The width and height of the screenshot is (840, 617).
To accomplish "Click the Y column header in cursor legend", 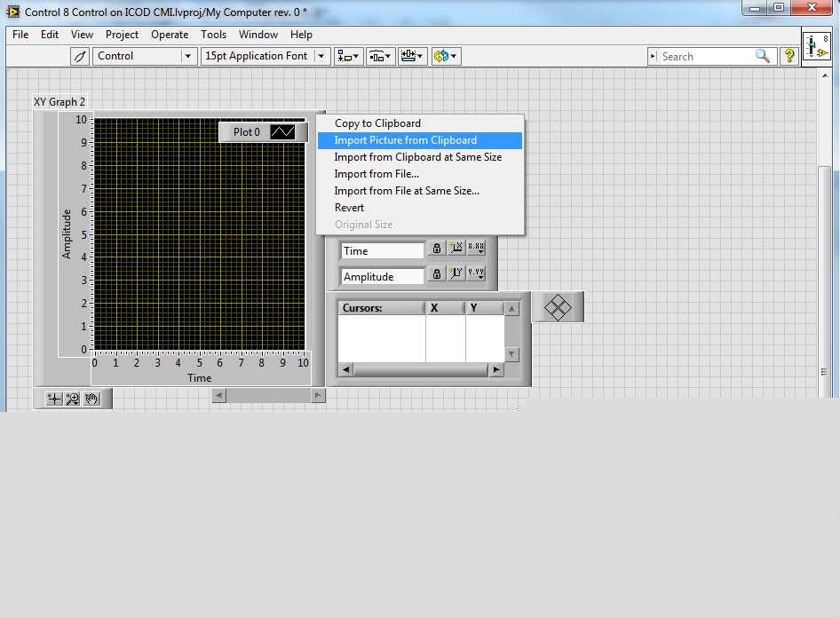I will click(x=485, y=308).
